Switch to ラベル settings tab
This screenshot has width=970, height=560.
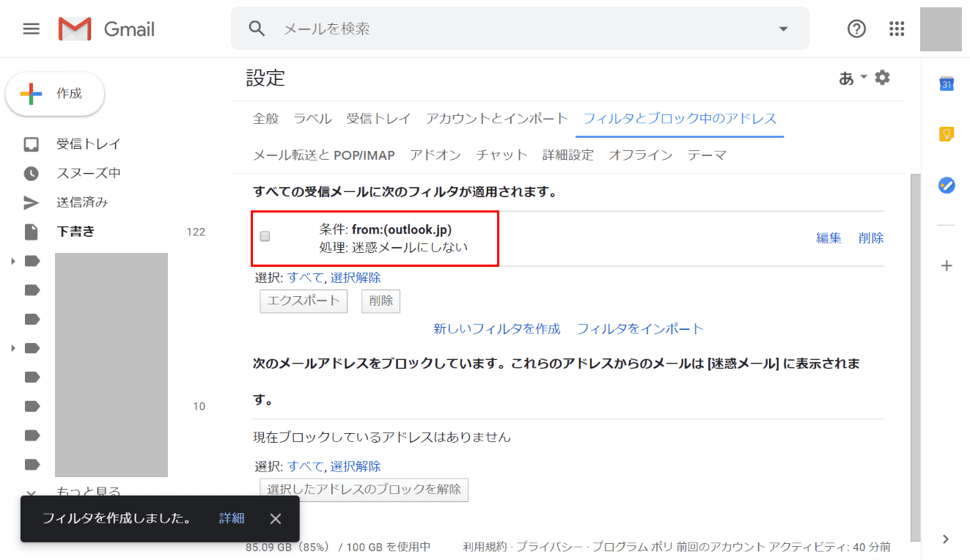pyautogui.click(x=313, y=118)
